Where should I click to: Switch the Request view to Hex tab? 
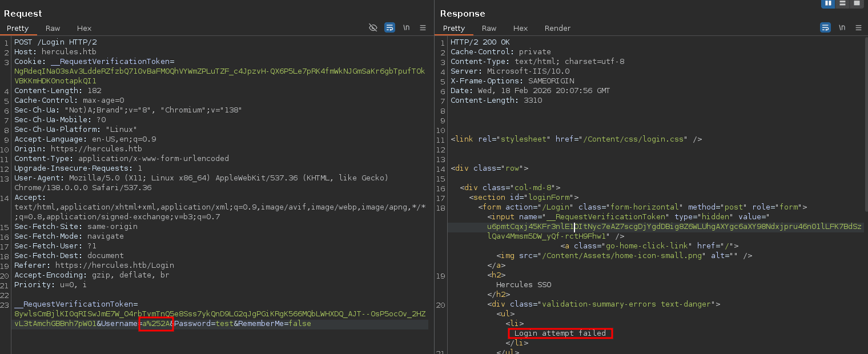(84, 28)
